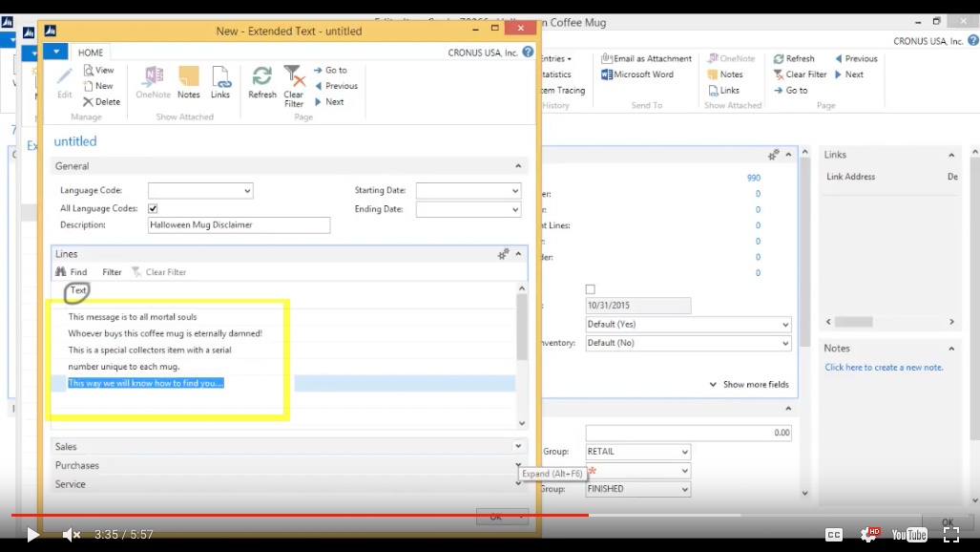Collapse the General FastTab
This screenshot has height=552, width=980.
coord(517,166)
